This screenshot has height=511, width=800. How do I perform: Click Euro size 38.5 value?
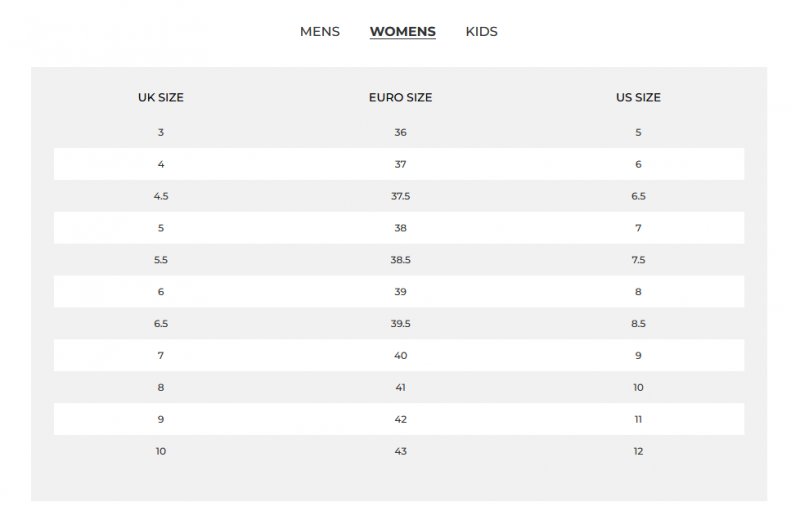coord(401,260)
